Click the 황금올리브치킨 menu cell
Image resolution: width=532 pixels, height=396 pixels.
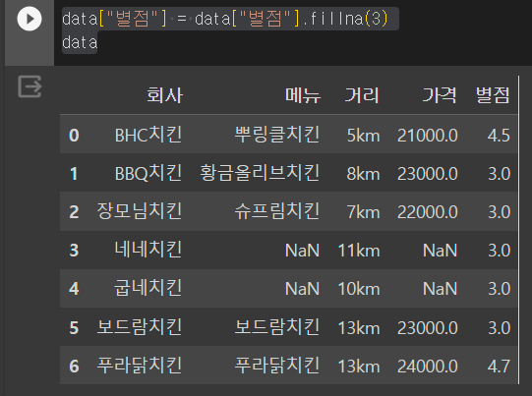click(x=260, y=173)
